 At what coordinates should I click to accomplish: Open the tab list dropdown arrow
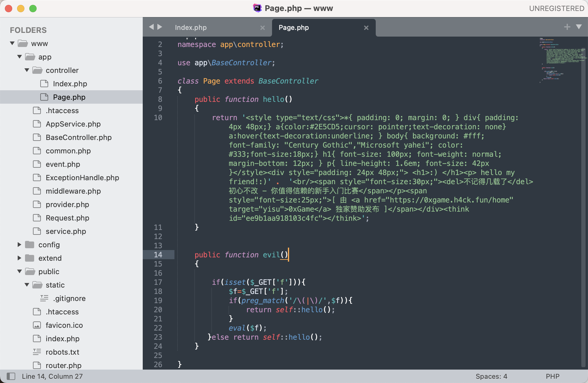coord(579,27)
